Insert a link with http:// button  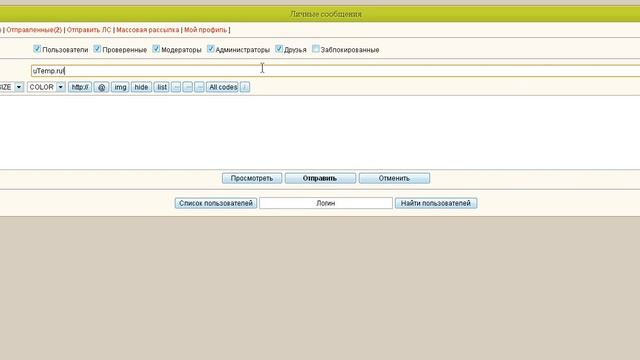coord(80,87)
